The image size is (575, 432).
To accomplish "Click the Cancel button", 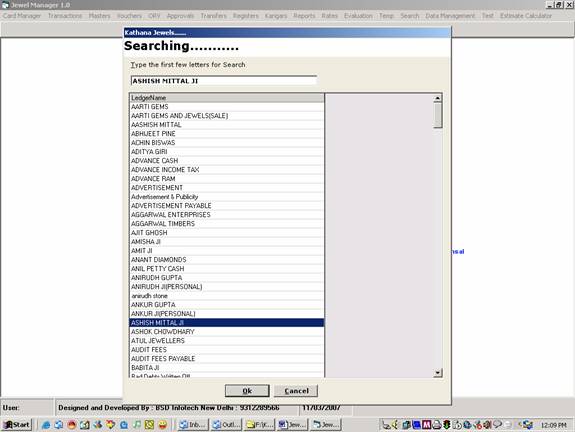I will pos(296,391).
